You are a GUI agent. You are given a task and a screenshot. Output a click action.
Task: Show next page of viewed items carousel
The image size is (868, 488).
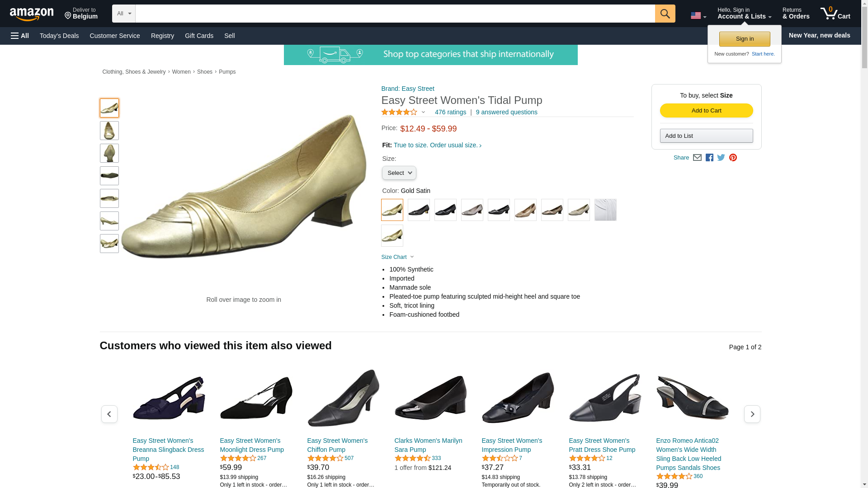tap(752, 414)
